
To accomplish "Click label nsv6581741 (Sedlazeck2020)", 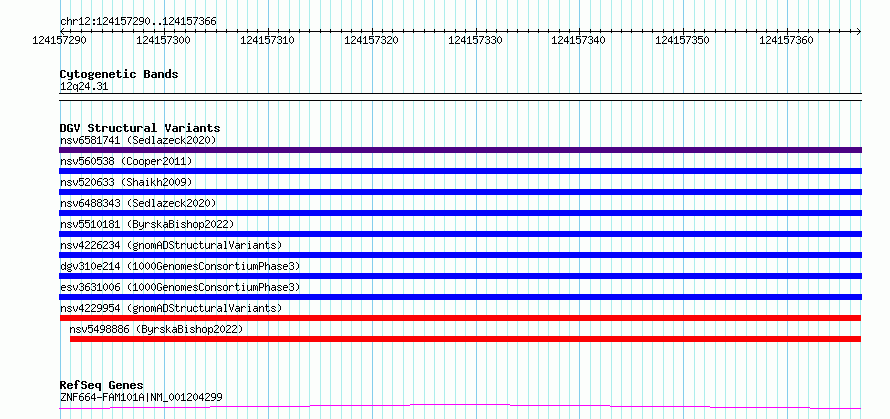I will click(x=138, y=140).
